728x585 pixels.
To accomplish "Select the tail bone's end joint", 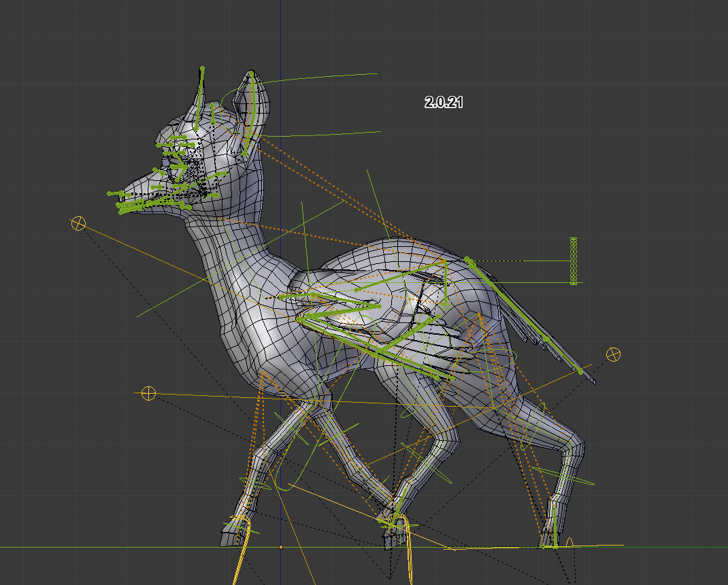I will point(580,372).
